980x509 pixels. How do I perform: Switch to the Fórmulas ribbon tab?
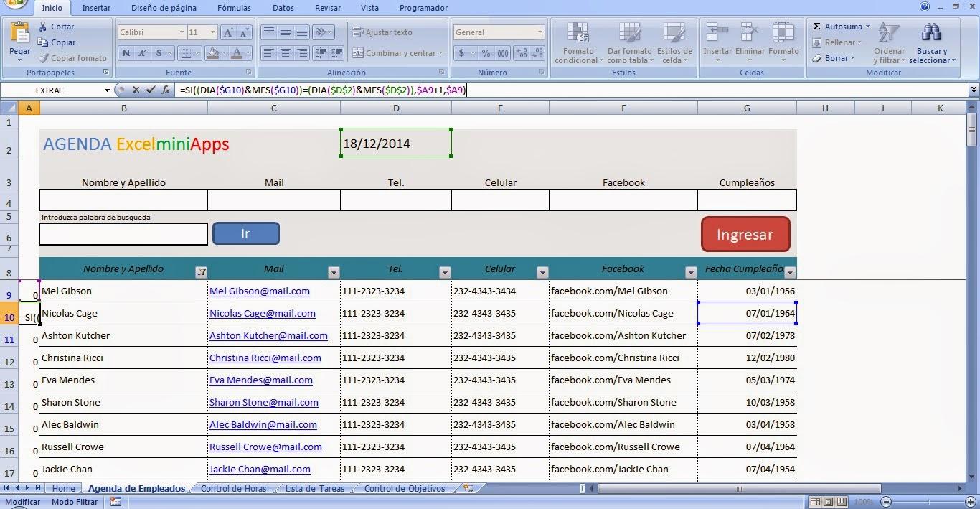coord(234,8)
